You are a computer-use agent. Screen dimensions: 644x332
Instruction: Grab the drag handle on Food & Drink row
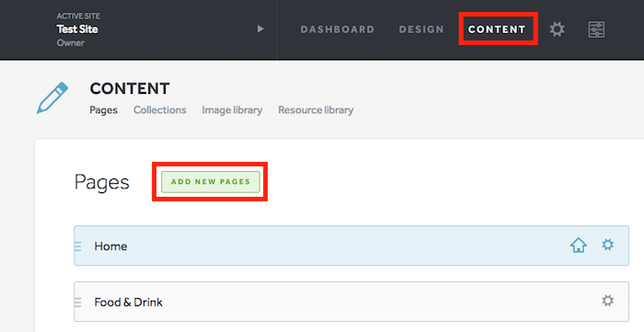tap(77, 302)
